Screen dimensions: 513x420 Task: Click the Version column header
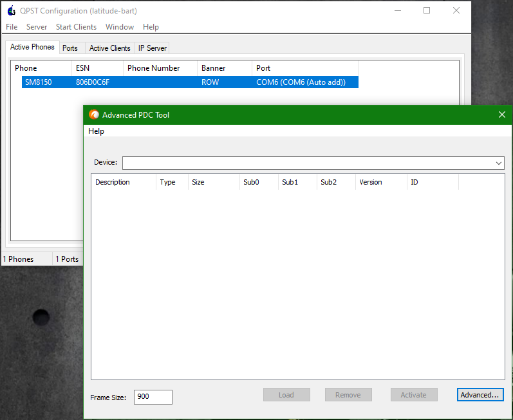(382, 182)
